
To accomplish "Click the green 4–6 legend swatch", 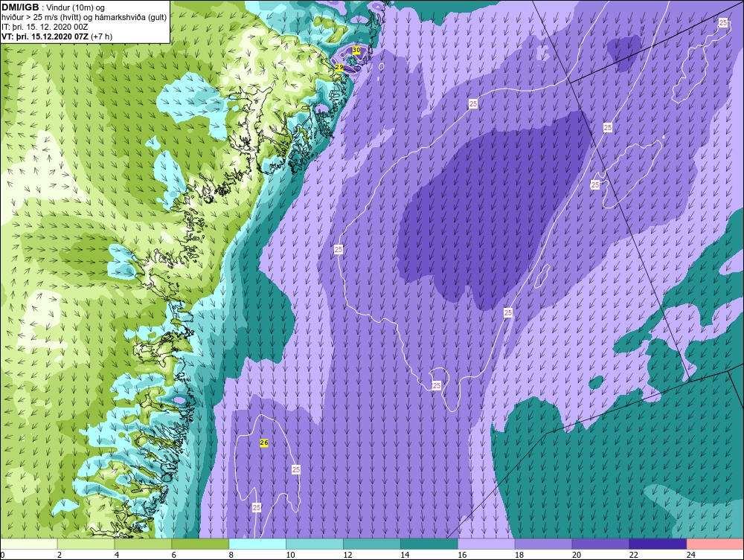I will (144, 544).
